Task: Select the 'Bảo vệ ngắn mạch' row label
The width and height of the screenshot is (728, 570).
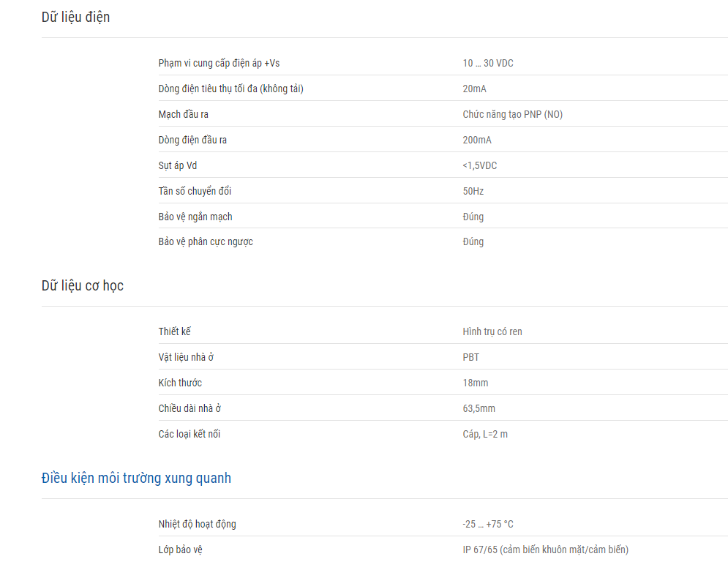Action: pos(195,217)
